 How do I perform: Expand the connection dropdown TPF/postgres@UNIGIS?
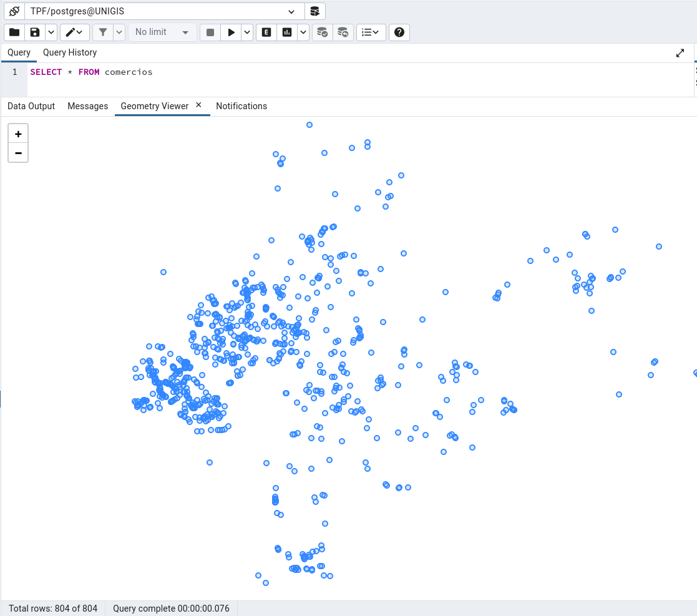point(164,11)
